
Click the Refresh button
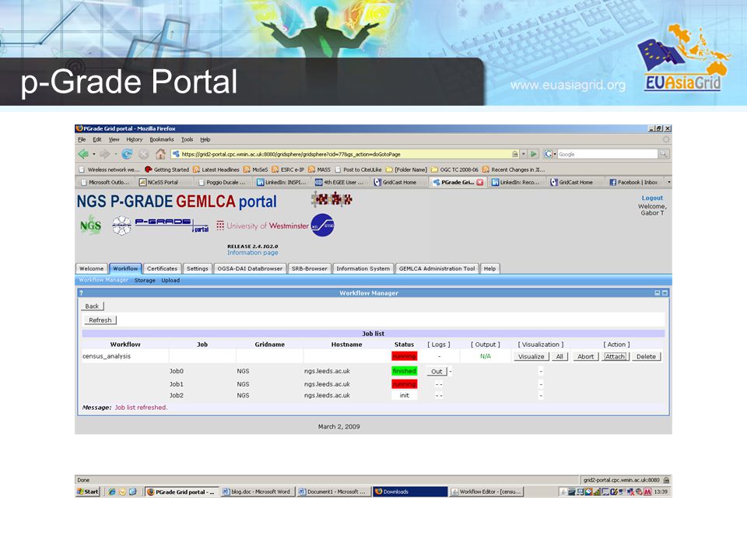[x=100, y=320]
